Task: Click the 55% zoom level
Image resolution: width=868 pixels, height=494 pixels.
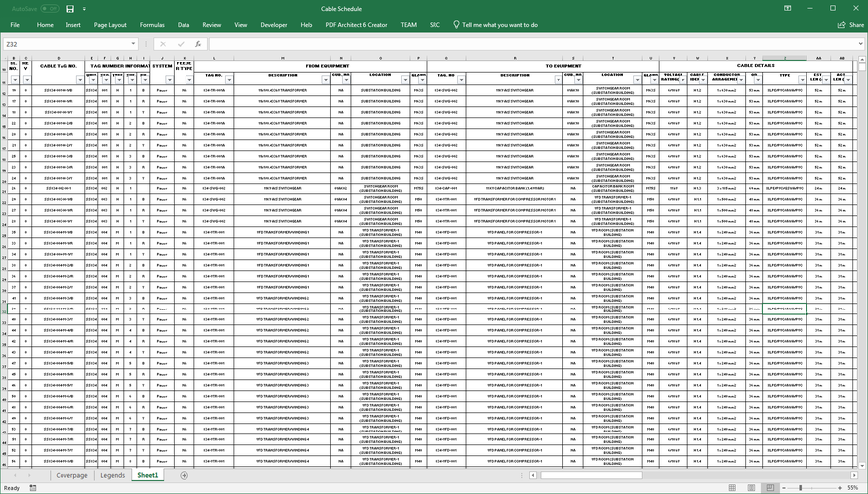Action: pos(852,488)
